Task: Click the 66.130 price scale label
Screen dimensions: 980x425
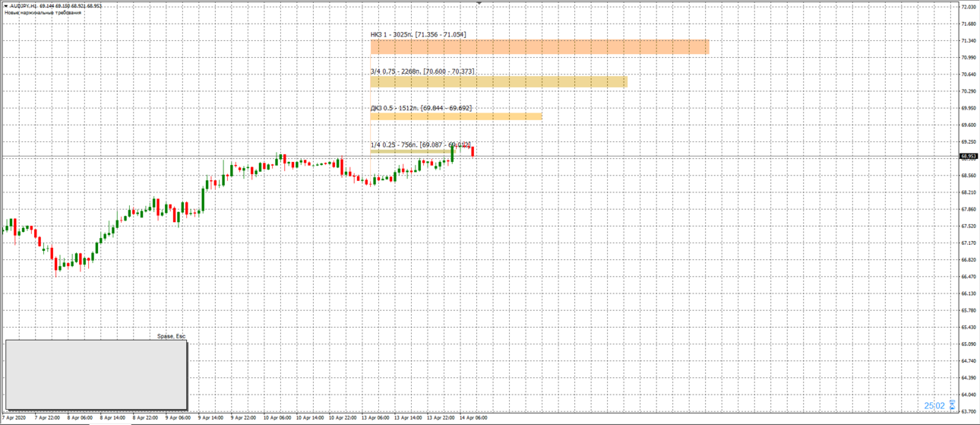Action: click(x=969, y=293)
